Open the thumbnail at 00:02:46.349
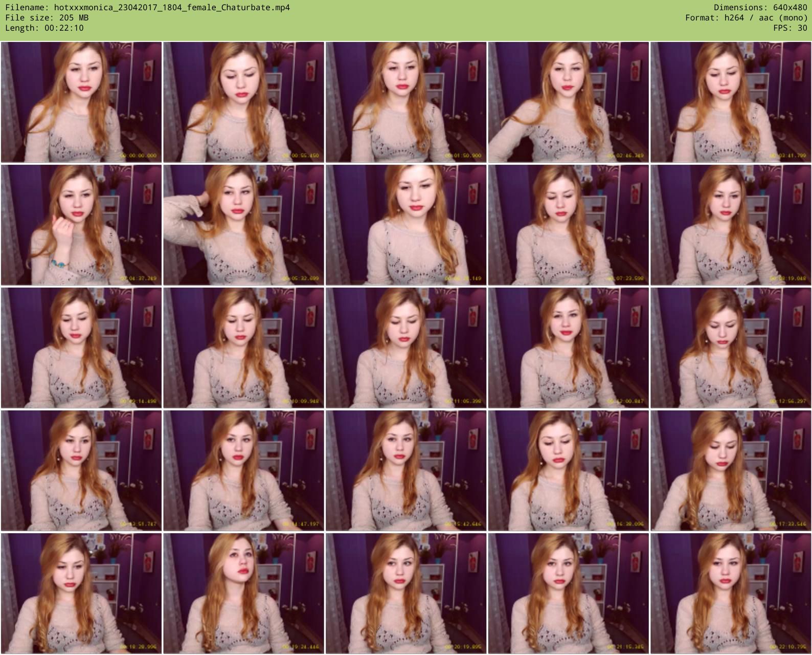The height and width of the screenshot is (655, 812). 568,102
